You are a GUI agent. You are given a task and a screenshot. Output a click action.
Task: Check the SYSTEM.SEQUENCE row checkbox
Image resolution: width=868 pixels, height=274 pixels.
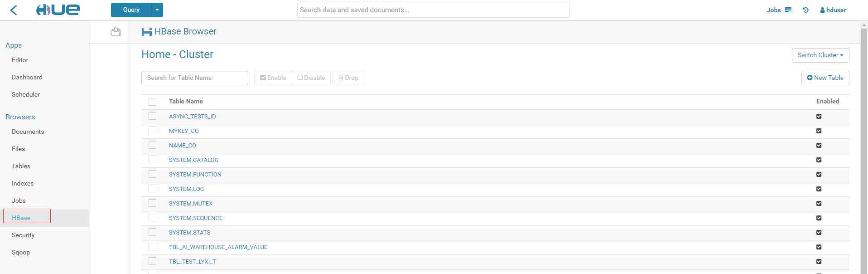coord(152,218)
